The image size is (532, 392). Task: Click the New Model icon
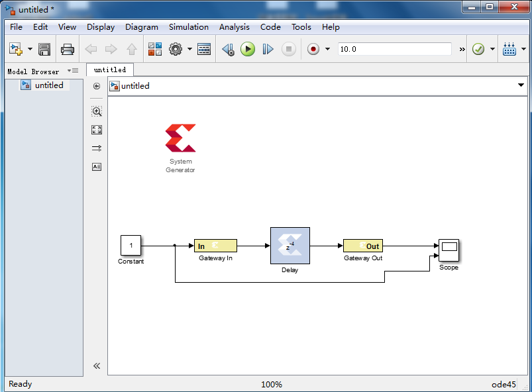pos(16,49)
